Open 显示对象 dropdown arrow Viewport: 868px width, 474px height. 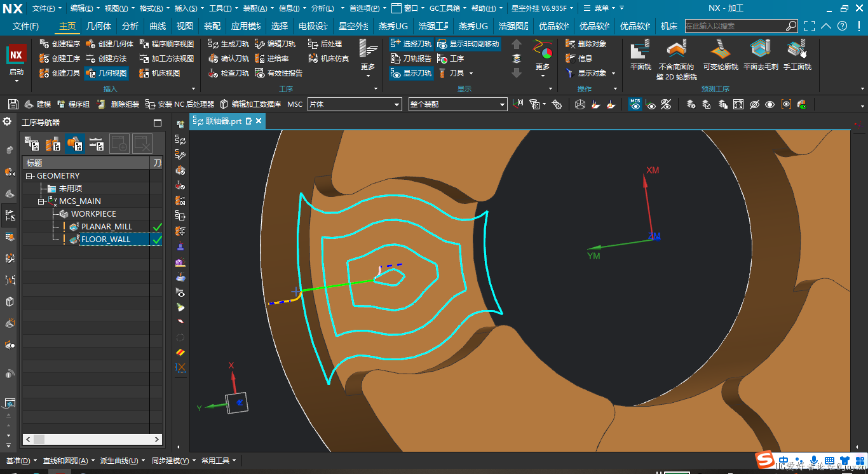614,73
